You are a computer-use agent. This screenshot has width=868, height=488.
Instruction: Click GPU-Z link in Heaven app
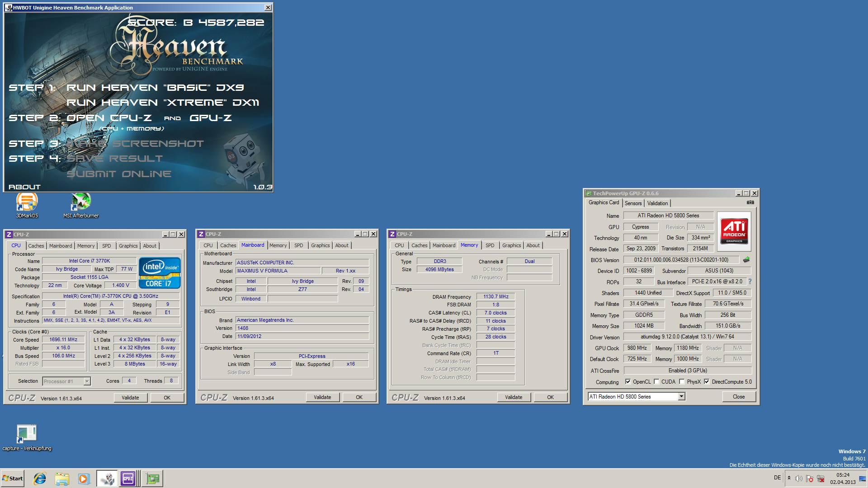(211, 118)
